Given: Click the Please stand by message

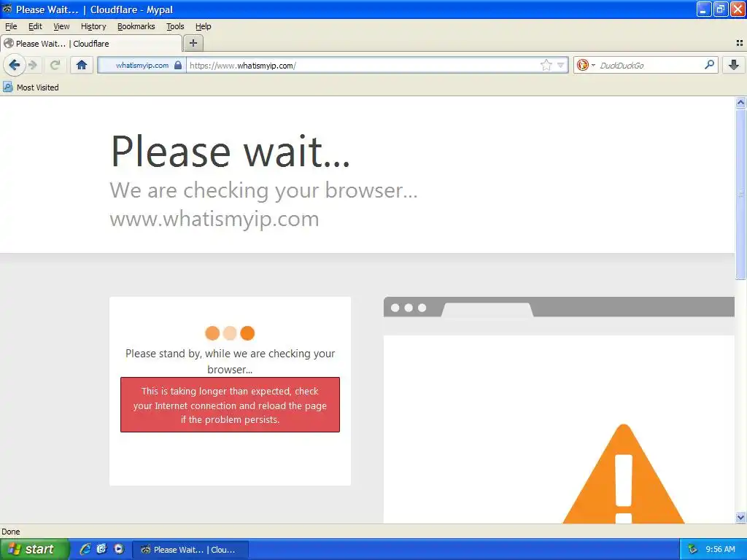Looking at the screenshot, I should [230, 361].
